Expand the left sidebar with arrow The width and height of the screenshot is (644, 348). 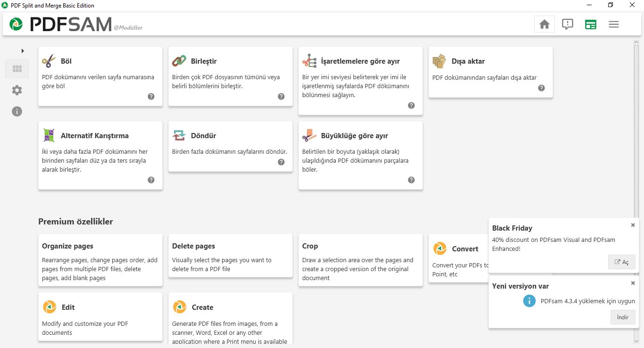pyautogui.click(x=23, y=50)
